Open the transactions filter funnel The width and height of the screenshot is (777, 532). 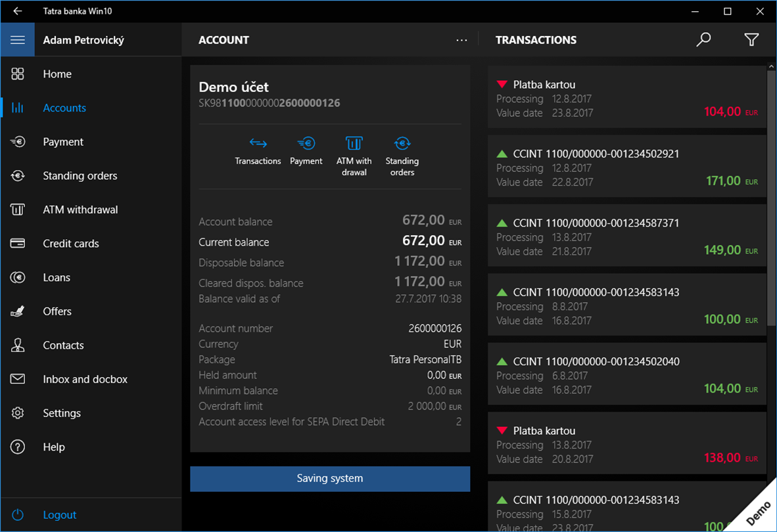[x=751, y=39]
